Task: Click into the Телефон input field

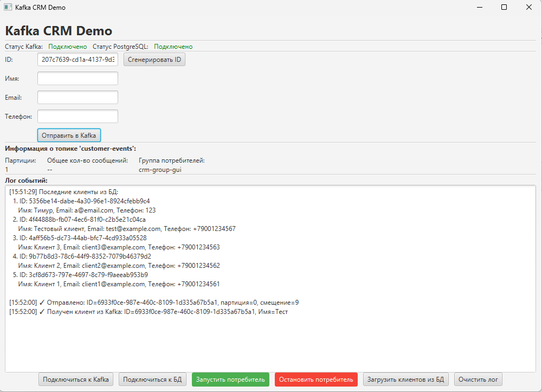Action: 78,117
